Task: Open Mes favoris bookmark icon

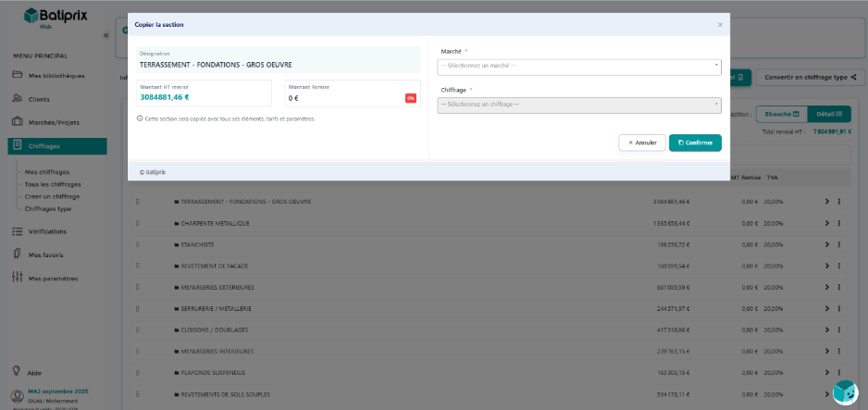Action: point(18,254)
